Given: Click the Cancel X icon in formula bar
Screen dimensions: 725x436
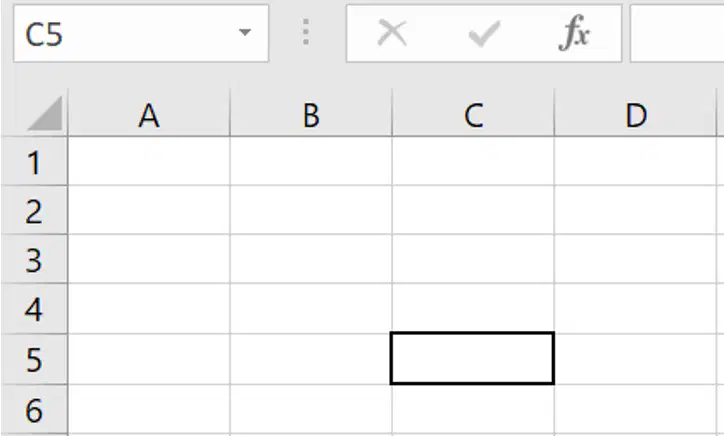Looking at the screenshot, I should pyautogui.click(x=392, y=32).
